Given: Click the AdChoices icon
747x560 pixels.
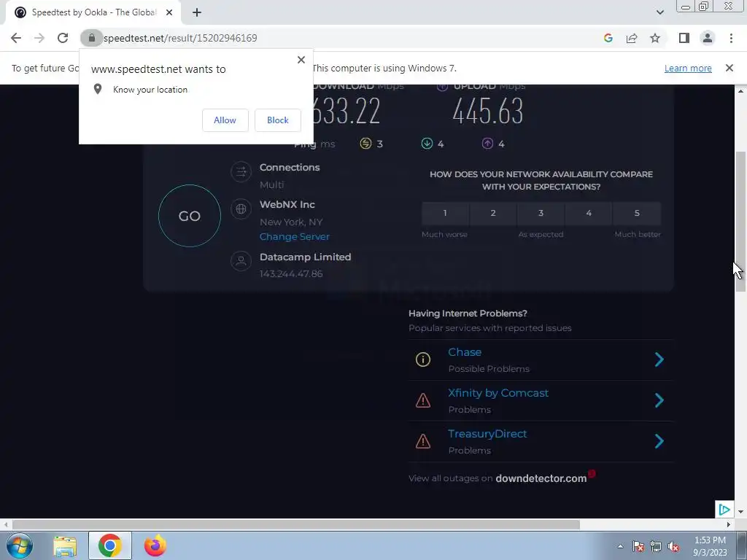Looking at the screenshot, I should pyautogui.click(x=724, y=510).
